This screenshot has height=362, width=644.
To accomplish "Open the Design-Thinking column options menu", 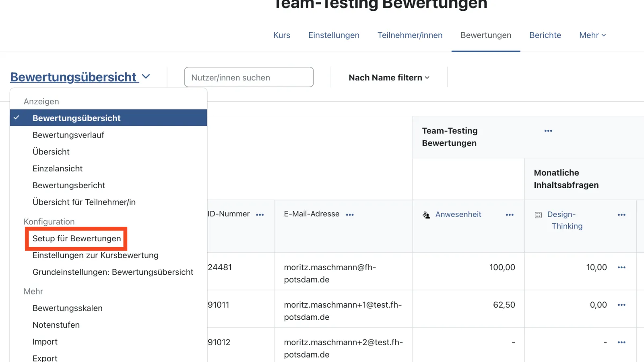I will click(x=621, y=214).
